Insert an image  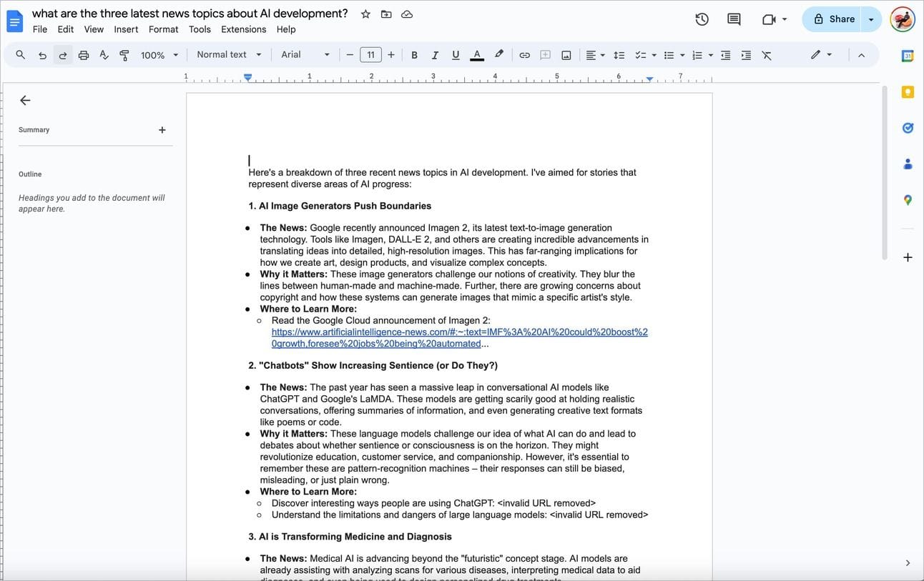[x=566, y=55]
